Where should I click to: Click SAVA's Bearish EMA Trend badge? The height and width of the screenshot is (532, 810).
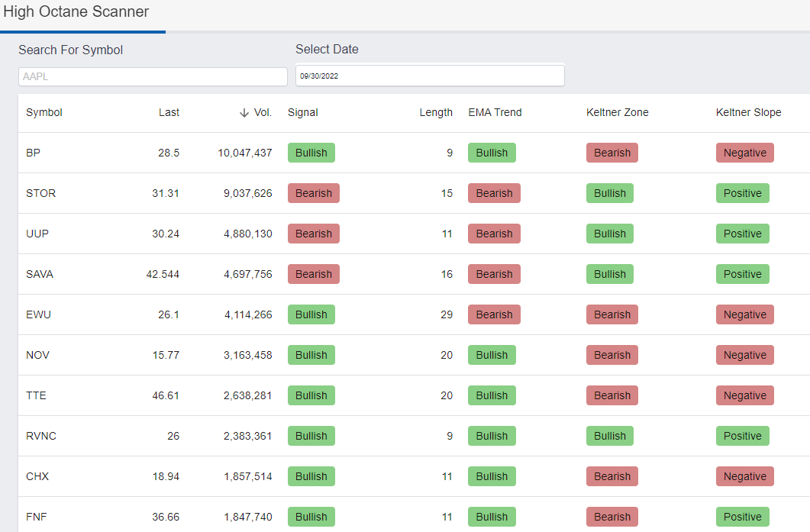point(495,274)
